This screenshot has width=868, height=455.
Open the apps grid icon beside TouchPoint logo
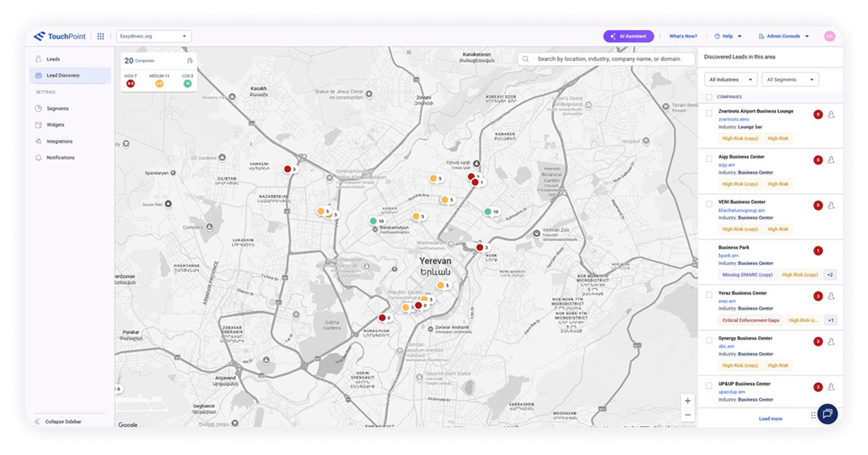(101, 36)
